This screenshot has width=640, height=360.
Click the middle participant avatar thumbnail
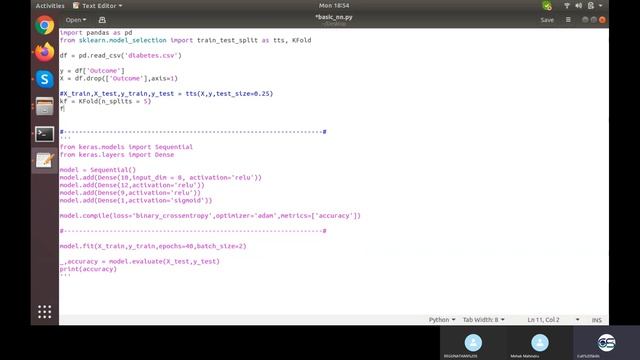click(540, 343)
